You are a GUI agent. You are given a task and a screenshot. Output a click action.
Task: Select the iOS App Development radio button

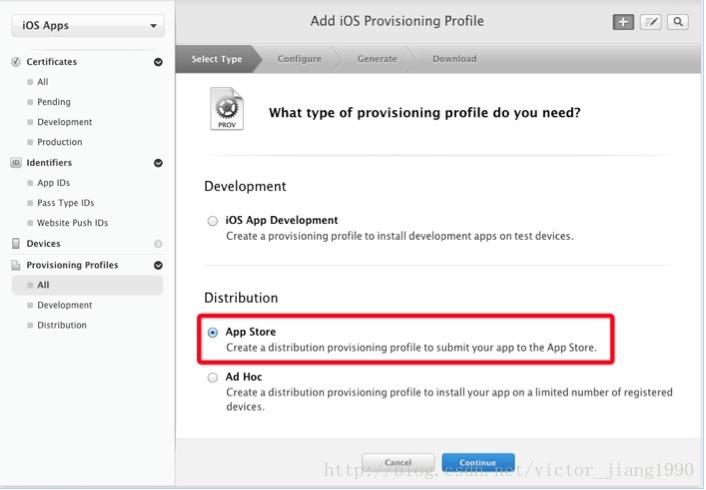tap(213, 221)
